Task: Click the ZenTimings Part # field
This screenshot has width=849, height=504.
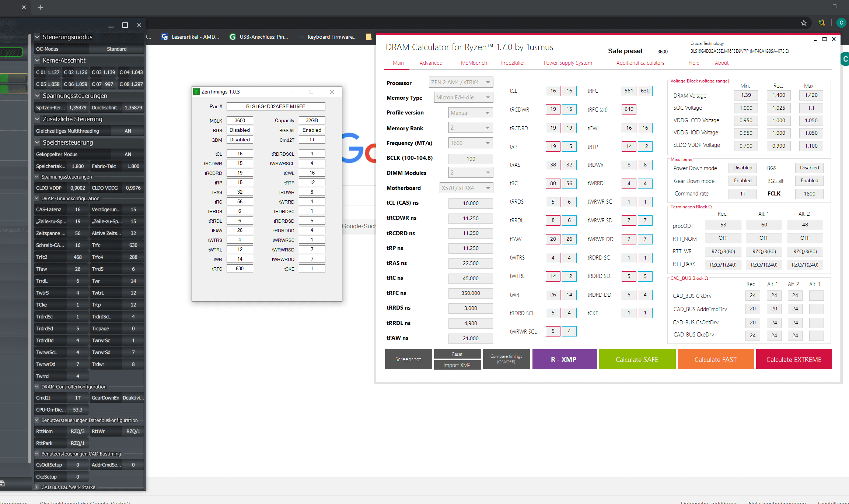Action: [276, 106]
